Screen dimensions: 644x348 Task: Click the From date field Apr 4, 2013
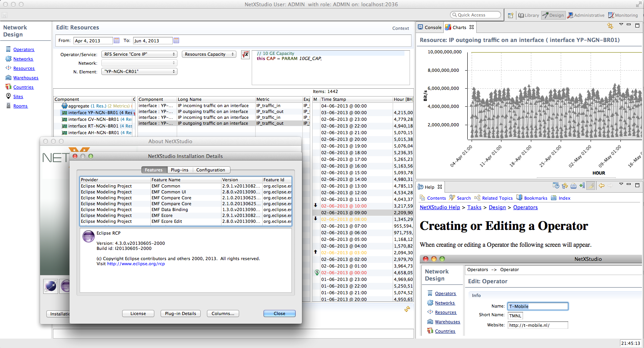tap(93, 41)
